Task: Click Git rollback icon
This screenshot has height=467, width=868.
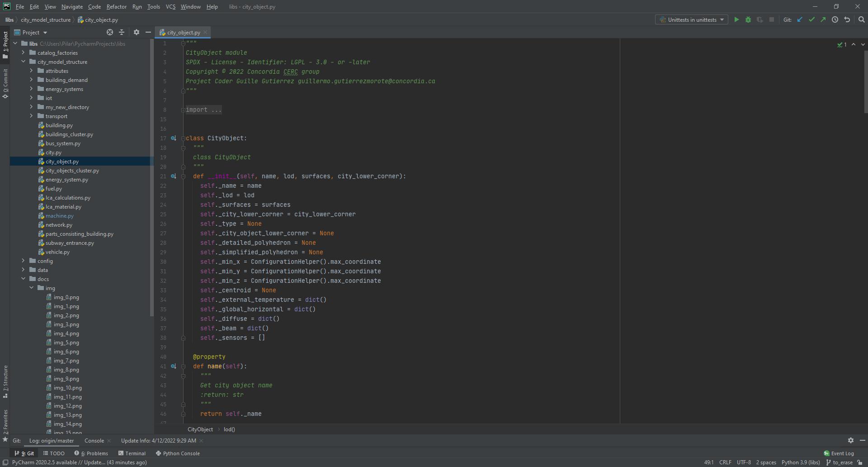Action: [x=847, y=19]
